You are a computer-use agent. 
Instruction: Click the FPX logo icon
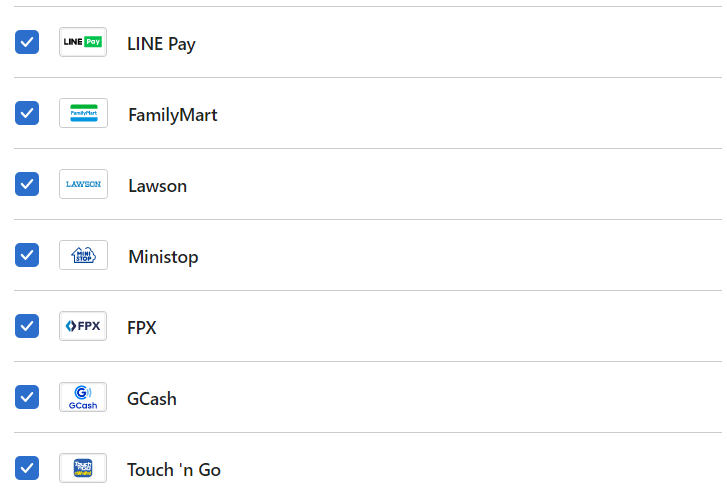pyautogui.click(x=83, y=326)
